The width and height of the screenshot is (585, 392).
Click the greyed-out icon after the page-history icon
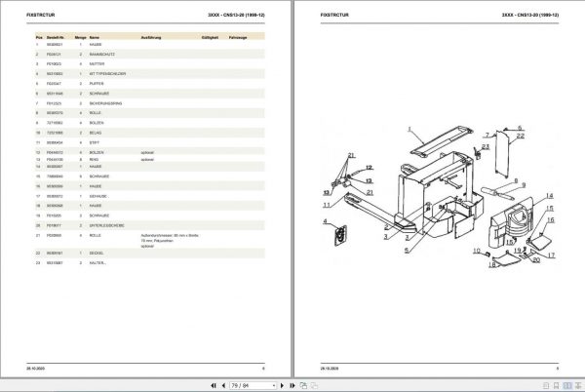315,385
